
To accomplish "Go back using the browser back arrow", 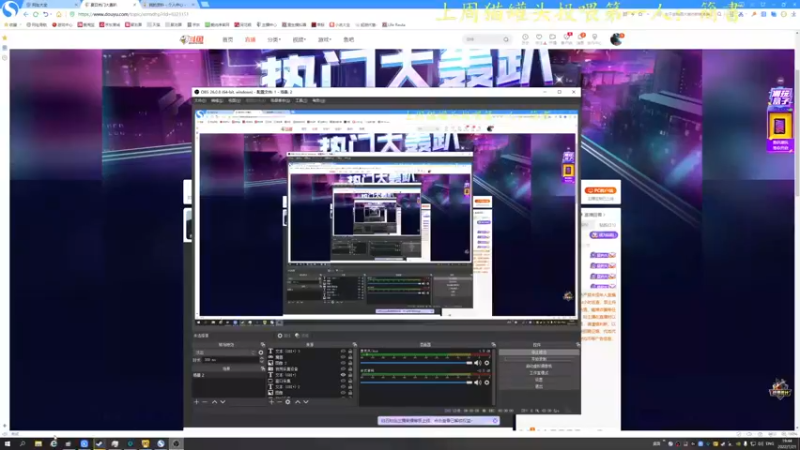I will point(26,14).
